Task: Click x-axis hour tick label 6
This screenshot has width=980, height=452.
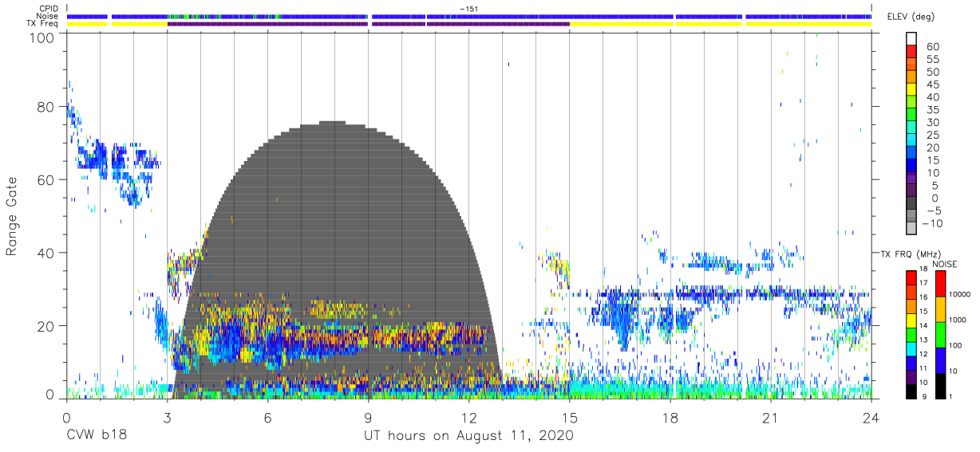Action: click(268, 418)
